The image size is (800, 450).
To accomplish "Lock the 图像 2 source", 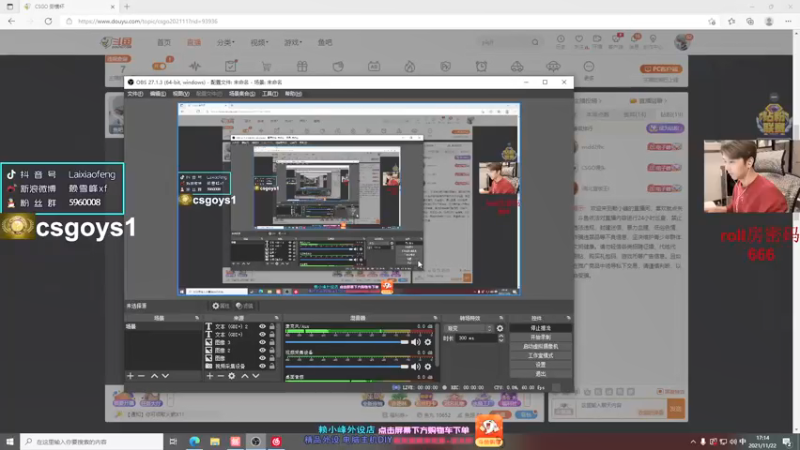I will tap(272, 351).
